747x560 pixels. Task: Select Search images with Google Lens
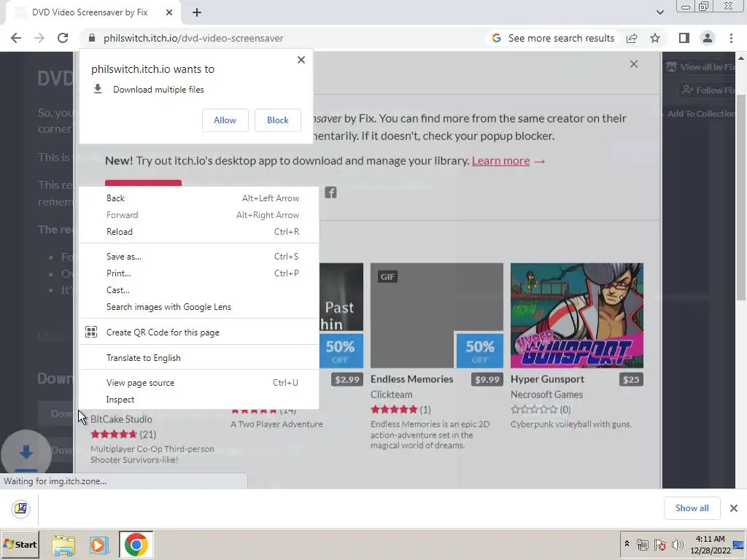tap(198, 307)
